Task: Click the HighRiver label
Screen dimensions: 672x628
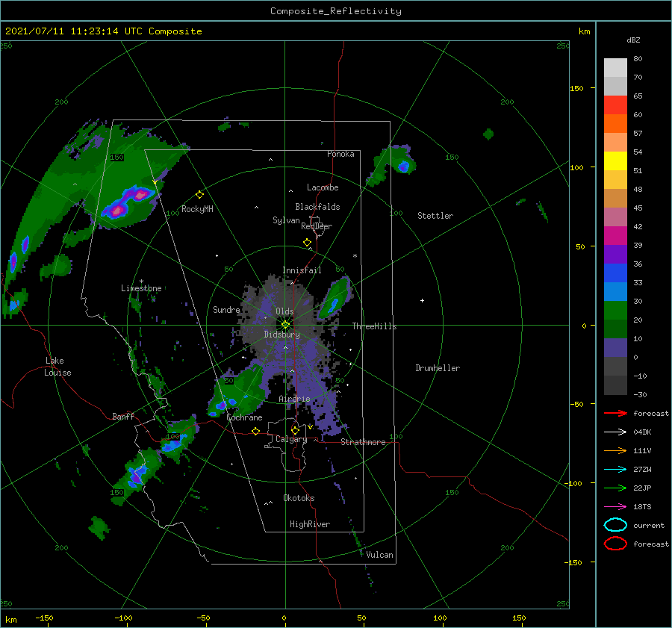Action: 310,524
